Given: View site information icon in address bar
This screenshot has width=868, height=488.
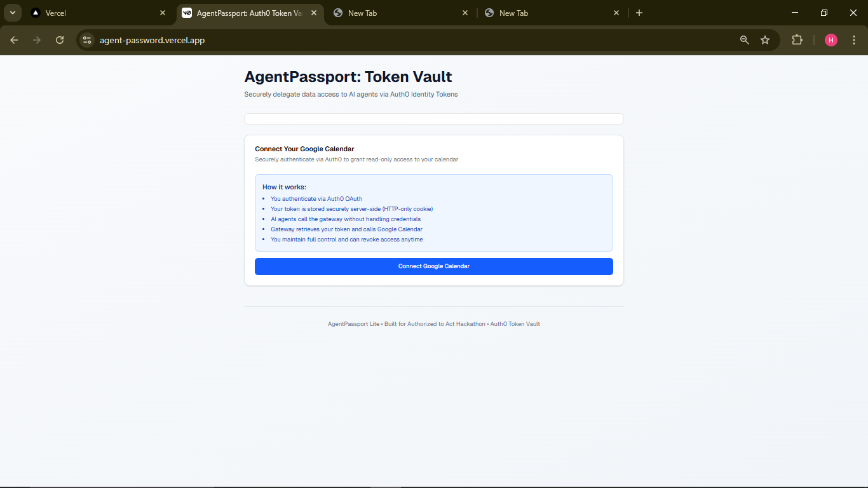Looking at the screenshot, I should tap(87, 40).
